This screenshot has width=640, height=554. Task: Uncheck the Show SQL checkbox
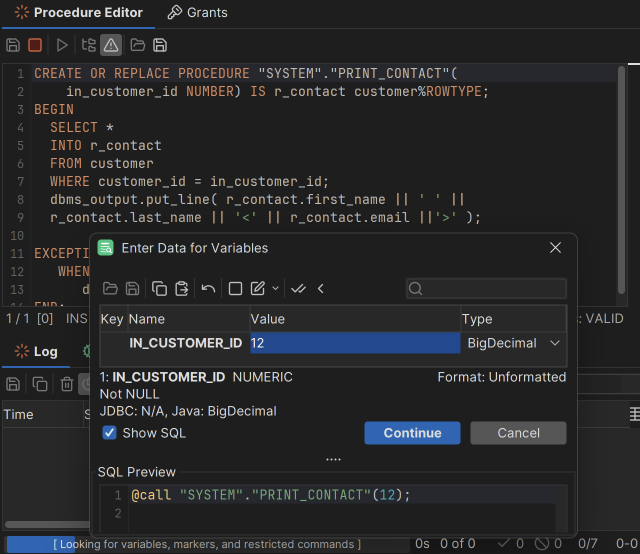[110, 433]
